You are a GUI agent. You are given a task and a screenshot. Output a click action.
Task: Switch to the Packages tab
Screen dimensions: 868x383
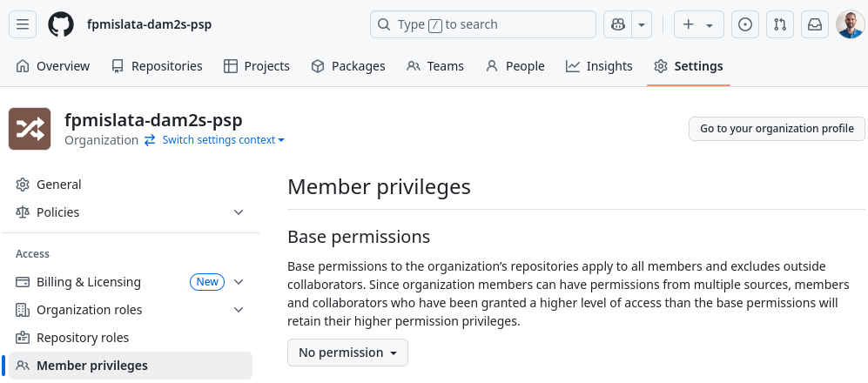point(347,66)
